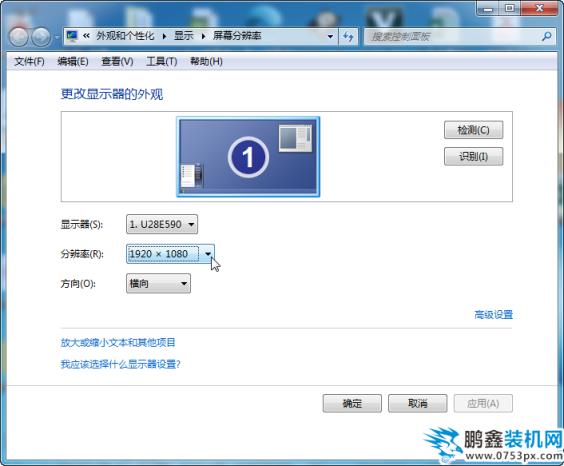Screen dimensions: 564x466
Task: Click the 识别(I) button
Action: pos(473,156)
